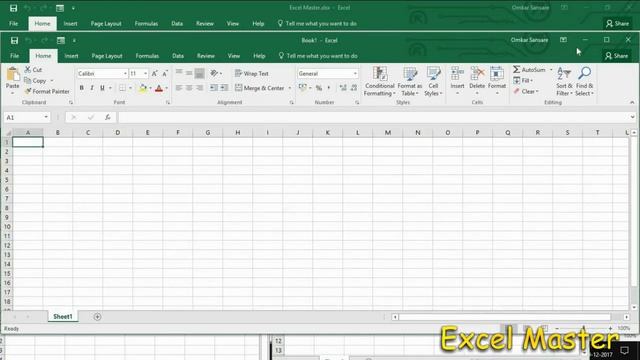This screenshot has width=640, height=360.
Task: Click the horizontal scrollbar right arrow
Action: tap(627, 317)
